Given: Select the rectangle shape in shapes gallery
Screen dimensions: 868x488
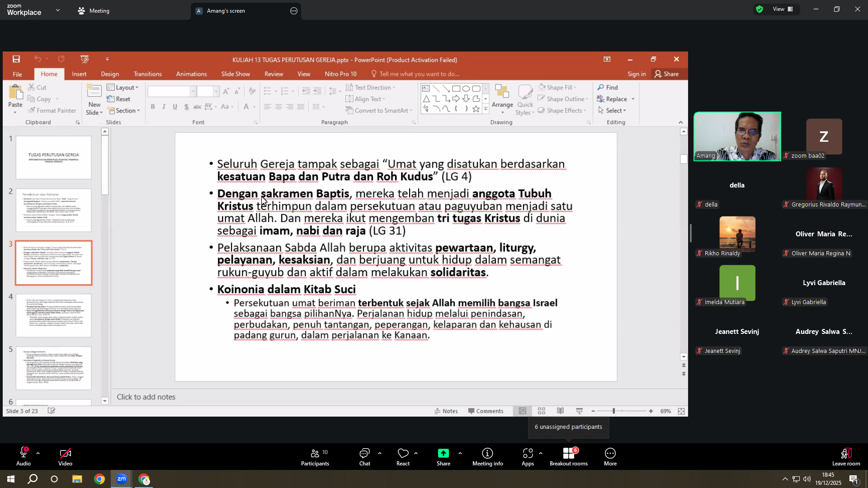Looking at the screenshot, I should click(456, 89).
